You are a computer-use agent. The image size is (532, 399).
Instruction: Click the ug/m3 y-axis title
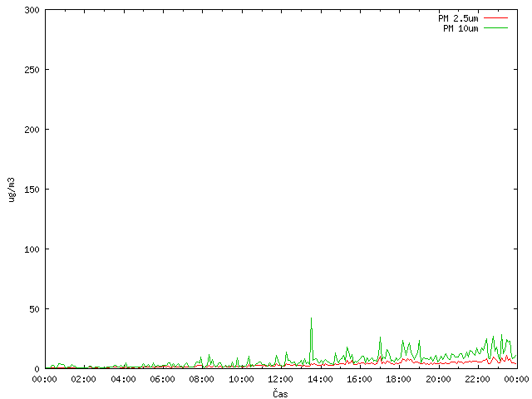[12, 190]
